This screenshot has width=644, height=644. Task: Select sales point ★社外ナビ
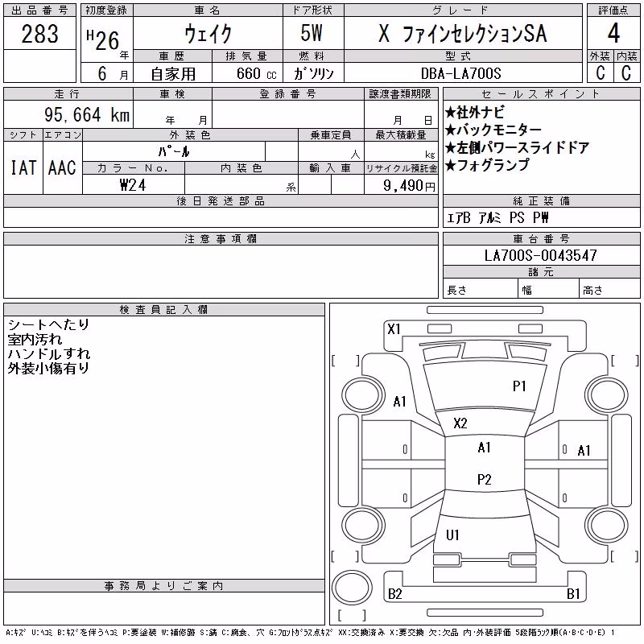[x=474, y=112]
